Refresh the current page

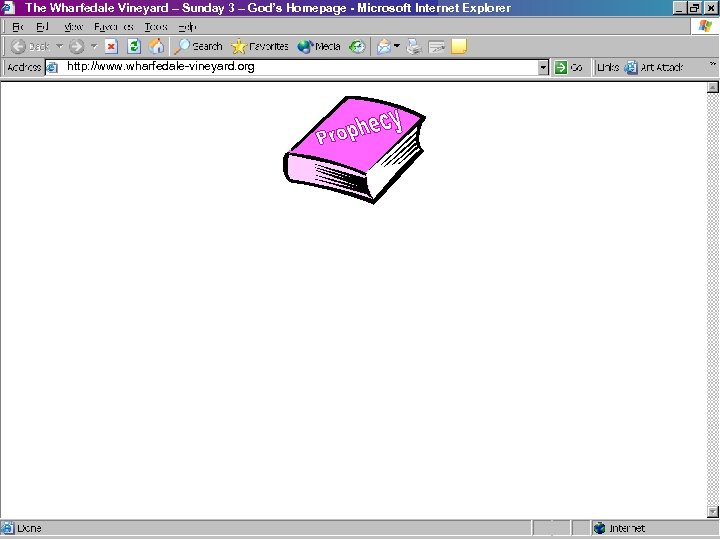pyautogui.click(x=134, y=46)
